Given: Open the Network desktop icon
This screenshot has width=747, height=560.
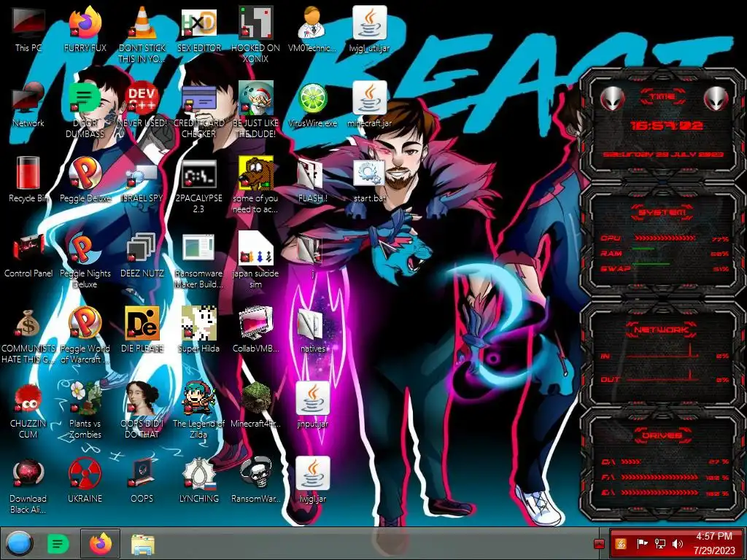Looking at the screenshot, I should 28,105.
